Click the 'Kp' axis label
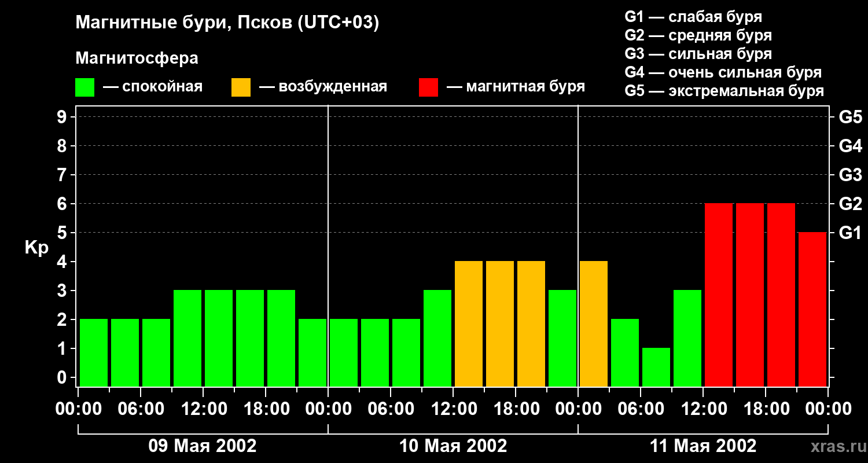This screenshot has height=463, width=868. pyautogui.click(x=36, y=248)
